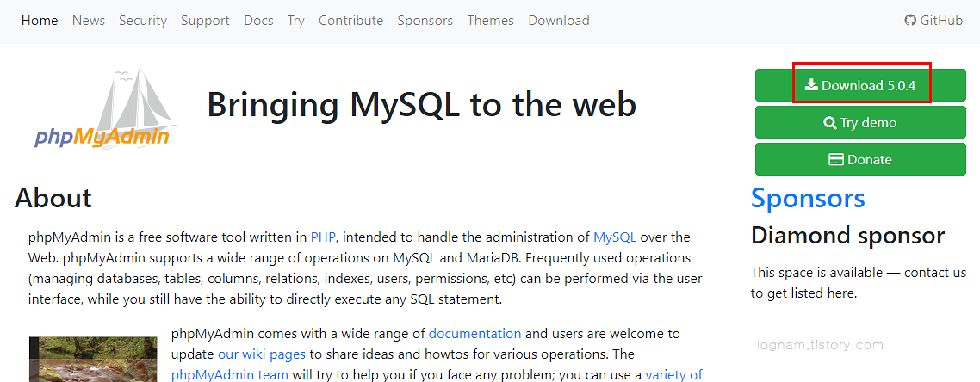
Task: Follow the PHP link in About text
Action: pos(323,237)
